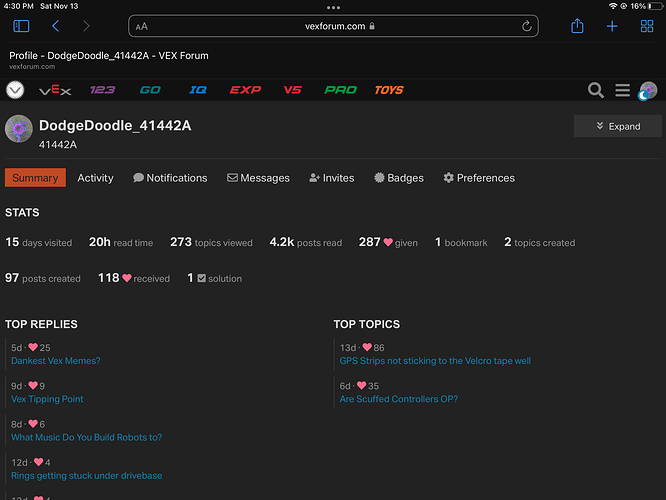Open a new tab with plus icon
The image size is (666, 500).
tap(612, 26)
